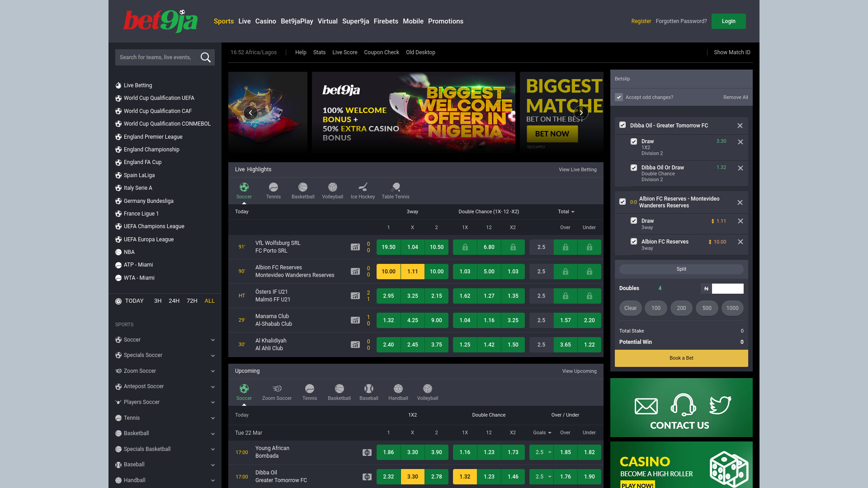Click the bet9ja logo
868x488 pixels.
point(160,21)
